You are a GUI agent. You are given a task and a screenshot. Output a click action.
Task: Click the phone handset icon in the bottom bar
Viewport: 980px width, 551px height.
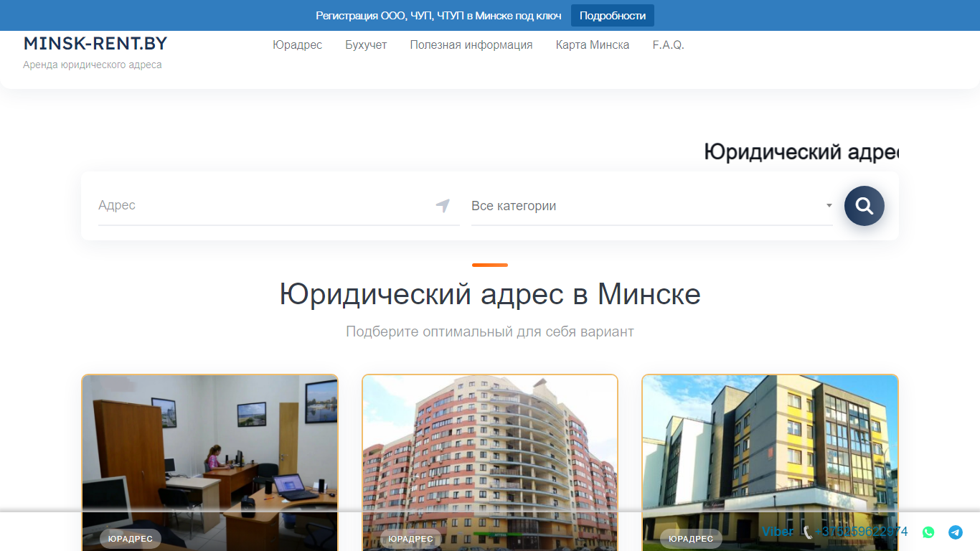pos(807,532)
